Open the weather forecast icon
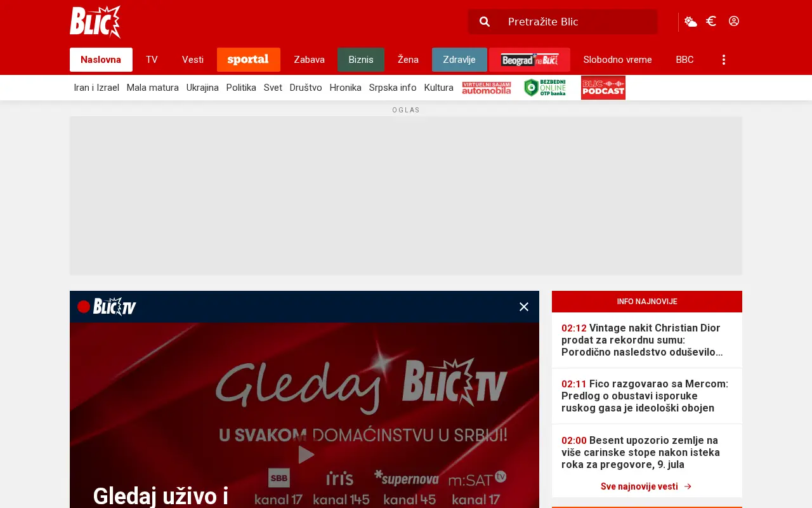 tap(691, 22)
